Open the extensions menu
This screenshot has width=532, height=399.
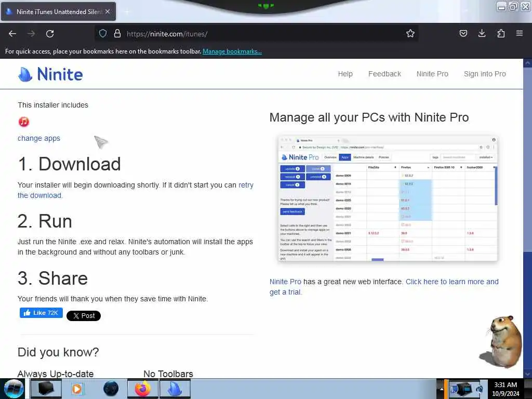click(501, 33)
